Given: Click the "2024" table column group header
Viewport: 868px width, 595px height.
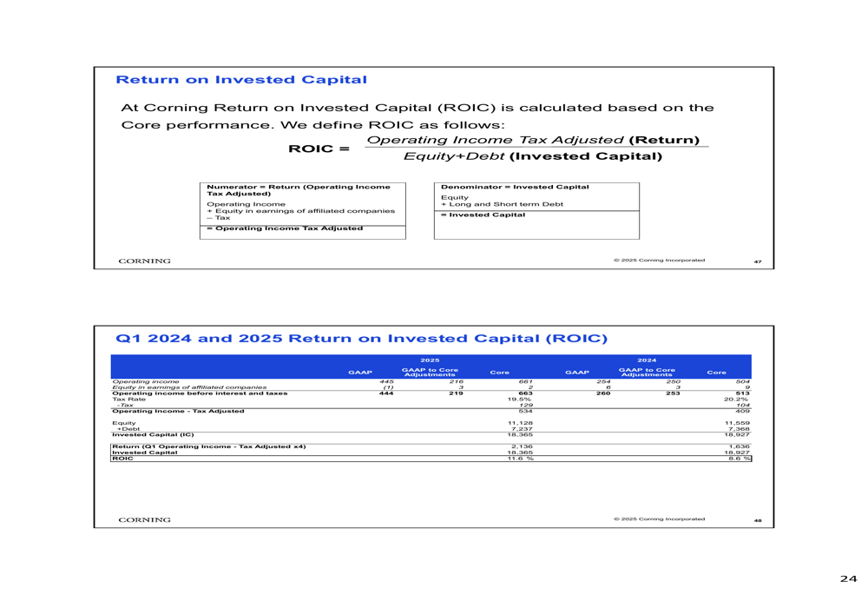Looking at the screenshot, I should pos(647,360).
